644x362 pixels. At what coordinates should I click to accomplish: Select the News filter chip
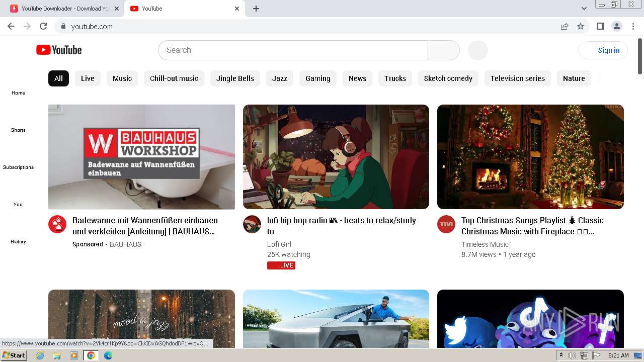click(357, 78)
